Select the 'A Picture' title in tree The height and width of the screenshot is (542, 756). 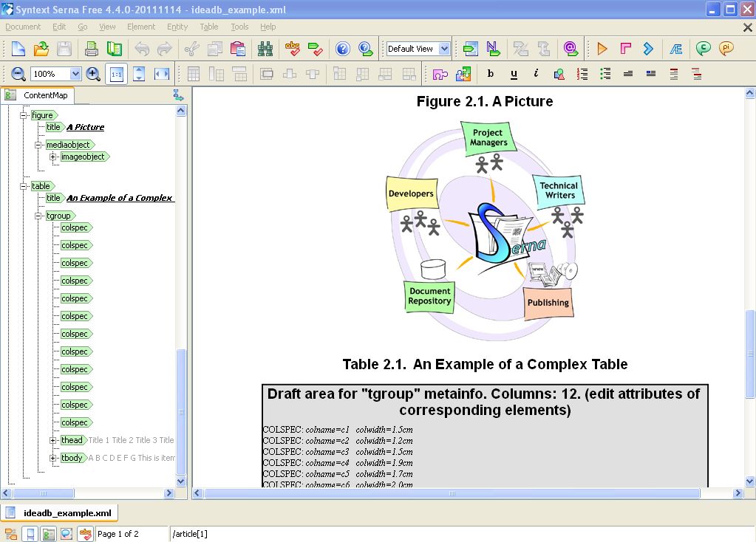coord(85,127)
